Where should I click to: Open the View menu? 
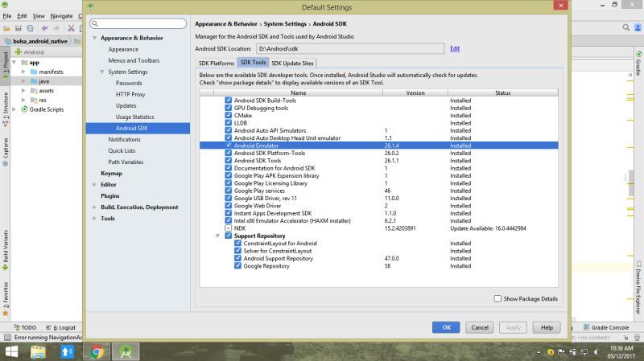[x=39, y=16]
